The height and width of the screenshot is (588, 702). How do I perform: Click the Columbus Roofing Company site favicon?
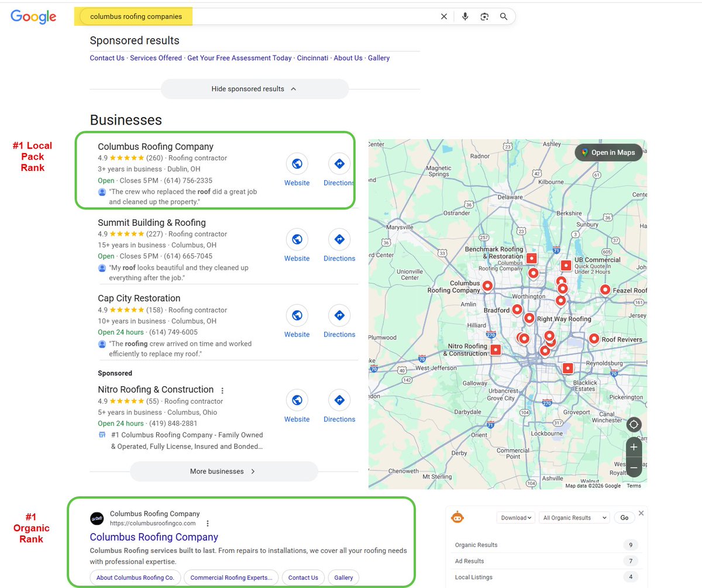(x=97, y=518)
